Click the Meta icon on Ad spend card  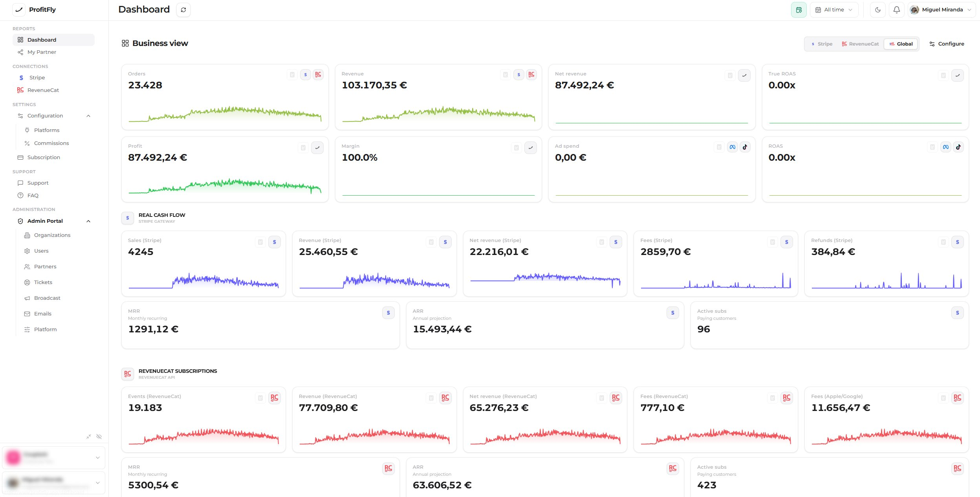point(733,147)
